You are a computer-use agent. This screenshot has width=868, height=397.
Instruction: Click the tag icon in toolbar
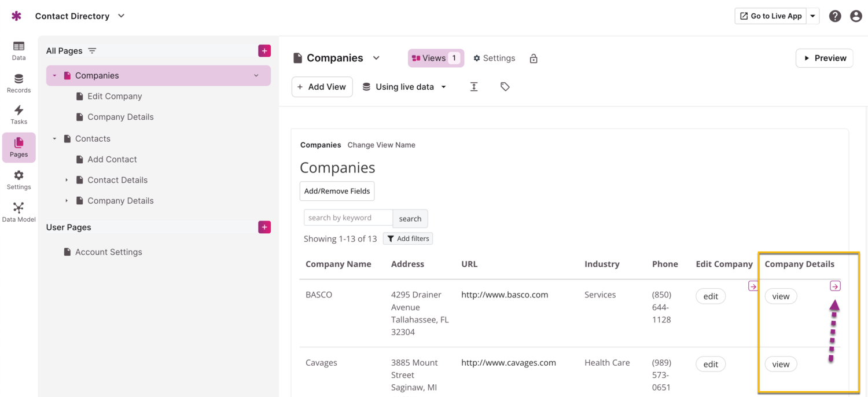[x=505, y=87]
